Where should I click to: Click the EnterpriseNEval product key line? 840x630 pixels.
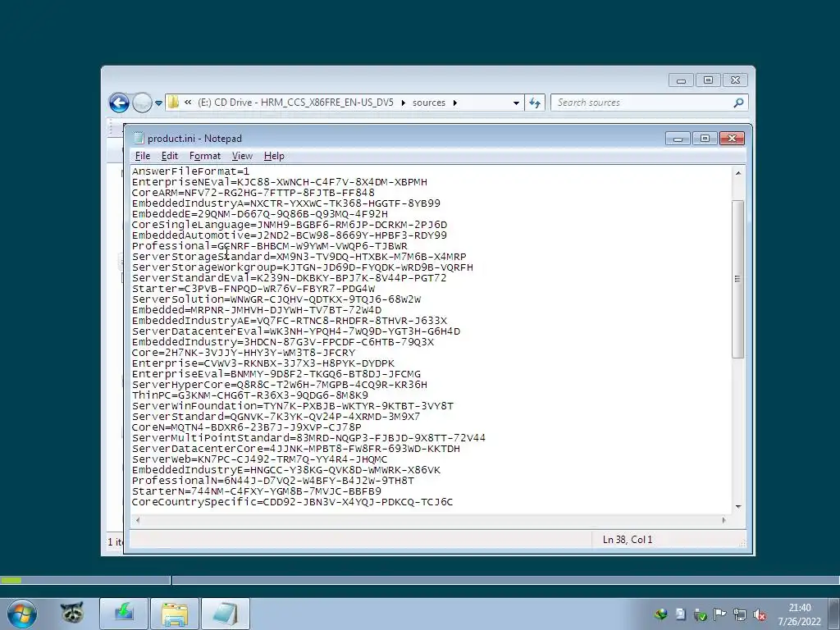click(280, 182)
